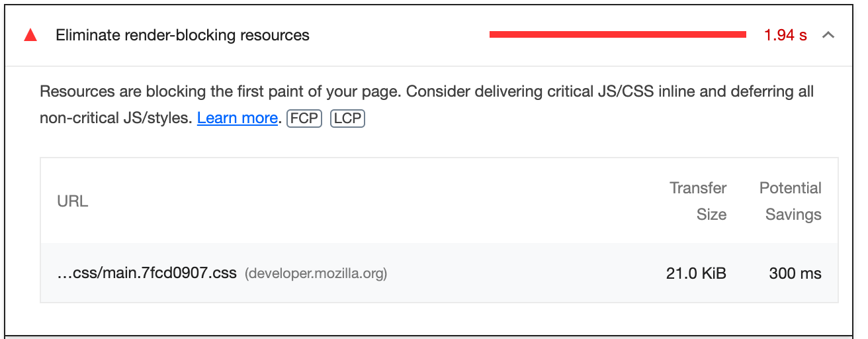
Task: Open the main.7fcd0907.css resource URL
Action: pyautogui.click(x=147, y=273)
